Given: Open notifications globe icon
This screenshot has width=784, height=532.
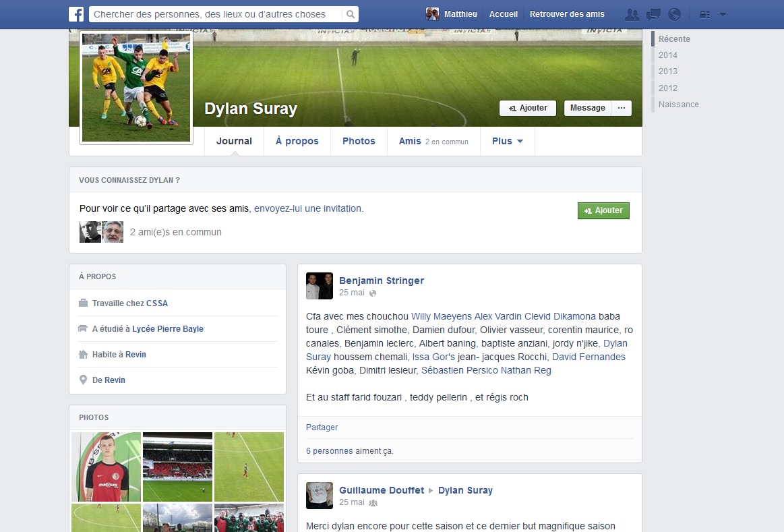Looking at the screenshot, I should (x=675, y=15).
